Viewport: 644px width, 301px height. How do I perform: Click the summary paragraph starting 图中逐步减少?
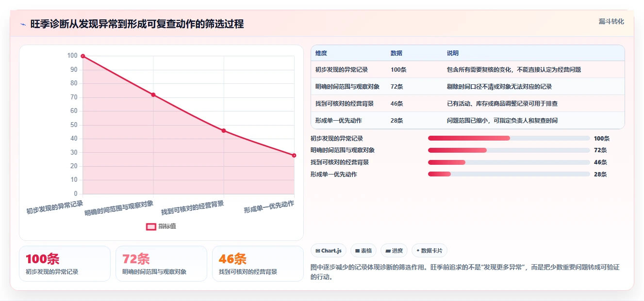click(465, 272)
